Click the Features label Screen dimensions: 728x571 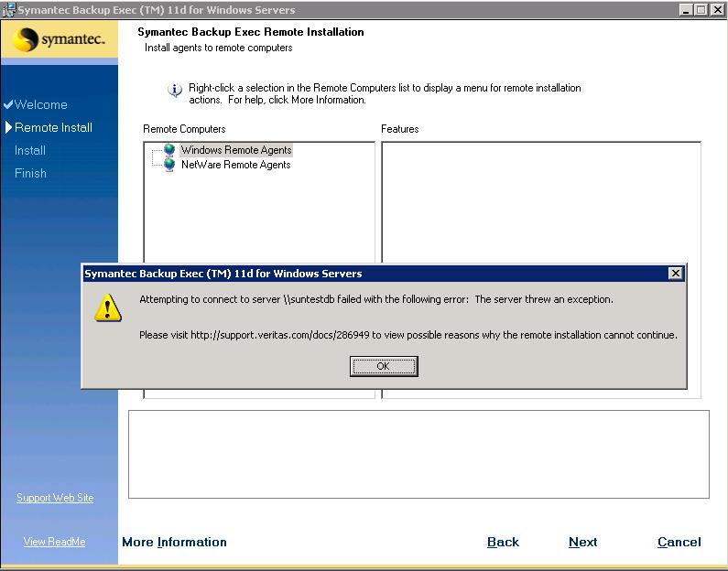pos(400,129)
